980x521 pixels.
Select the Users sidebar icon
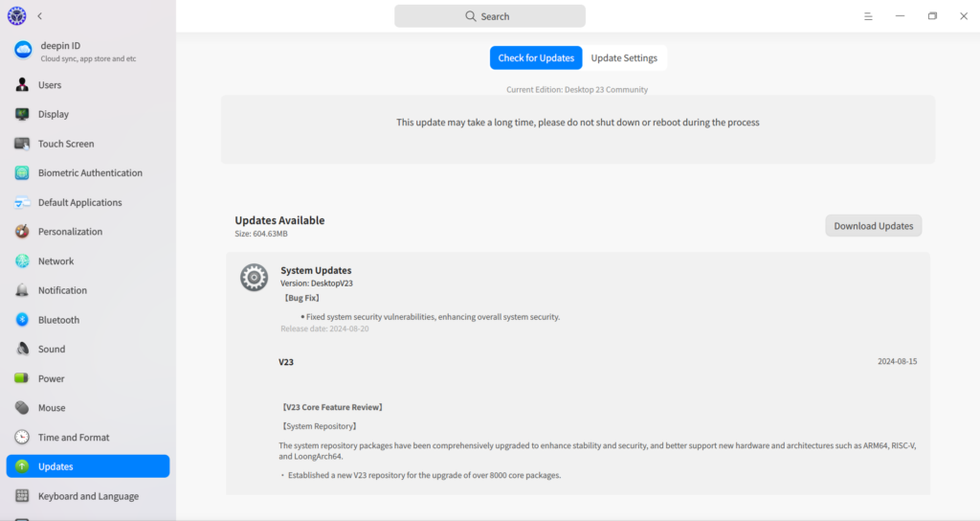[x=22, y=85]
